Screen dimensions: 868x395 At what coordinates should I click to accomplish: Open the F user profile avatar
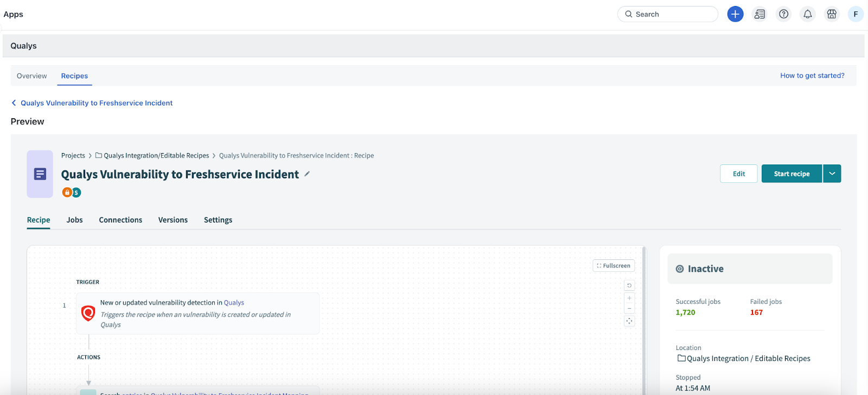pyautogui.click(x=856, y=14)
